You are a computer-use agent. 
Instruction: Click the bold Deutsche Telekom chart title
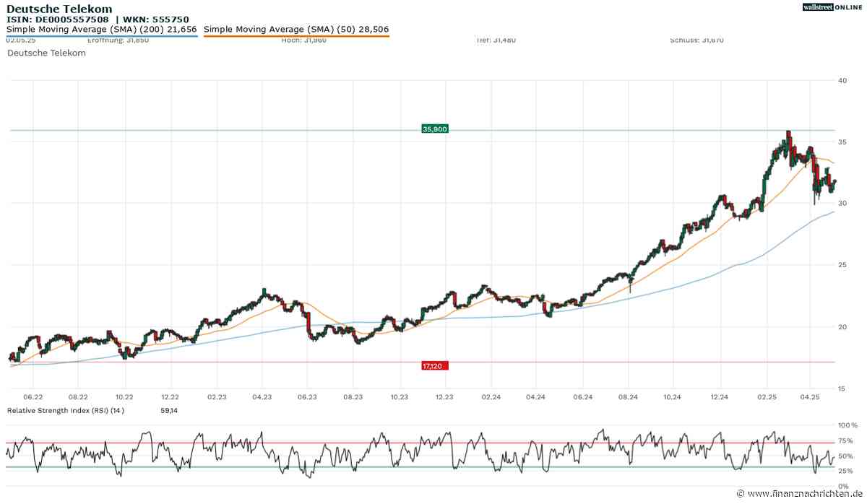[59, 9]
